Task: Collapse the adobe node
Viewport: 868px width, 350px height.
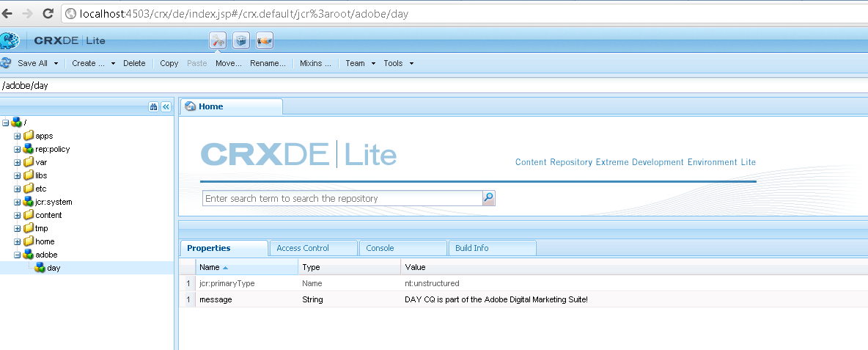Action: click(x=17, y=255)
